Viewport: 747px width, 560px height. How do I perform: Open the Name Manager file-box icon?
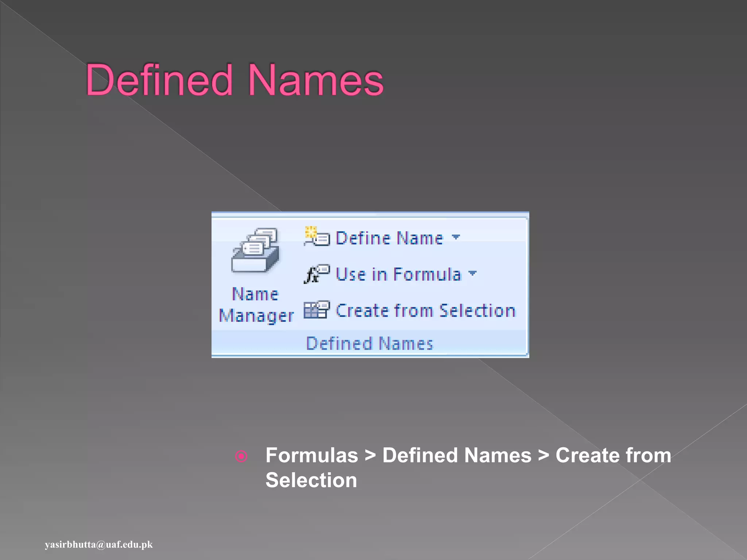pyautogui.click(x=255, y=250)
